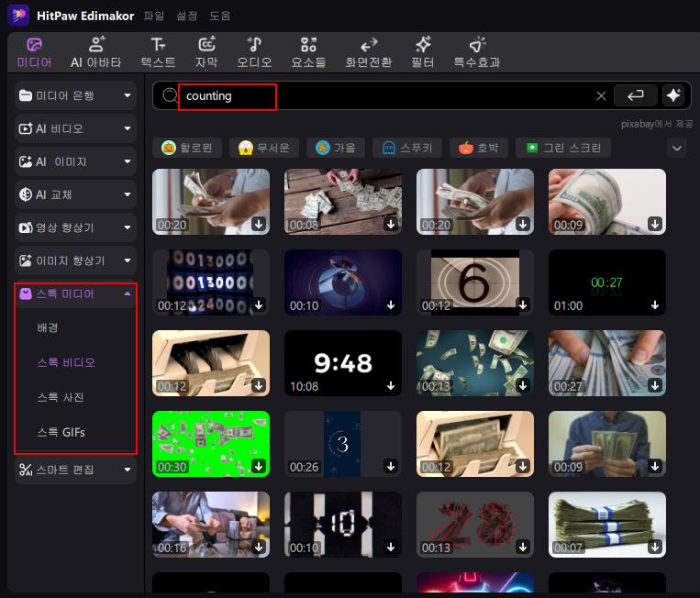Open the 미디어 tab
The image size is (700, 598).
coord(34,52)
